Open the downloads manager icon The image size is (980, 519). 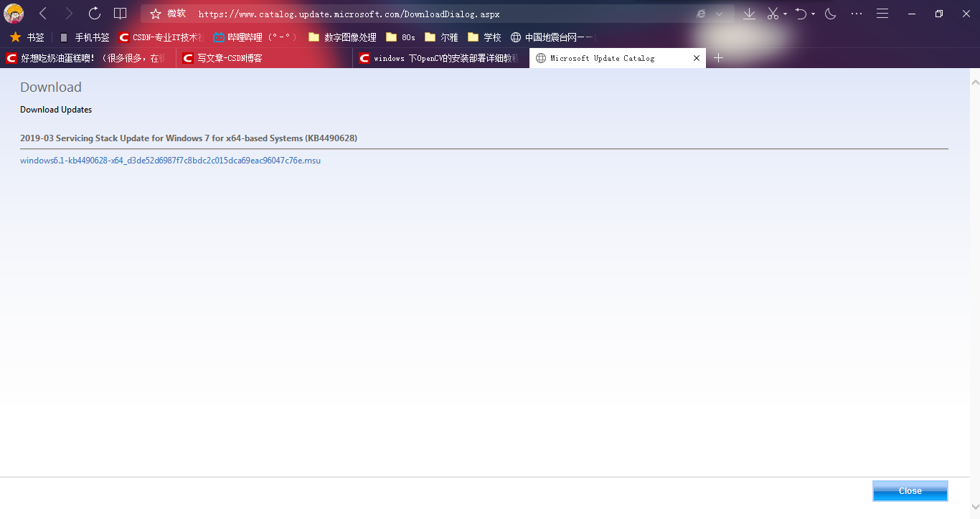749,14
